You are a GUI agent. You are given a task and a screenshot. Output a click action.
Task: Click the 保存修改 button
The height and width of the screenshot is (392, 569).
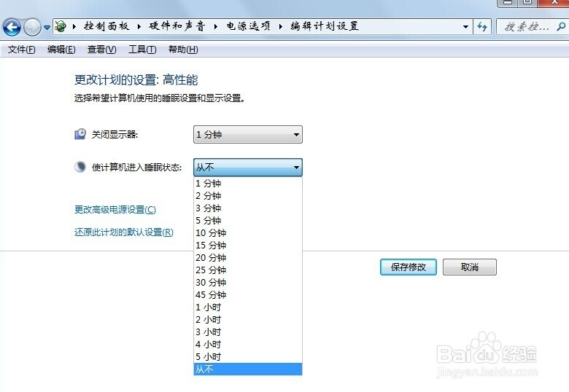point(409,267)
